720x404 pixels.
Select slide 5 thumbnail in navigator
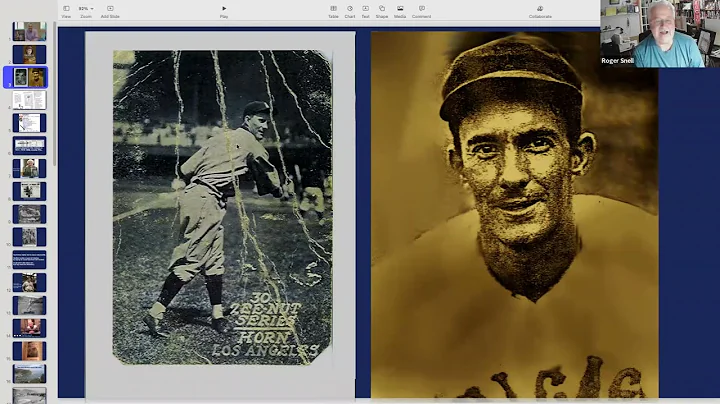point(29,123)
